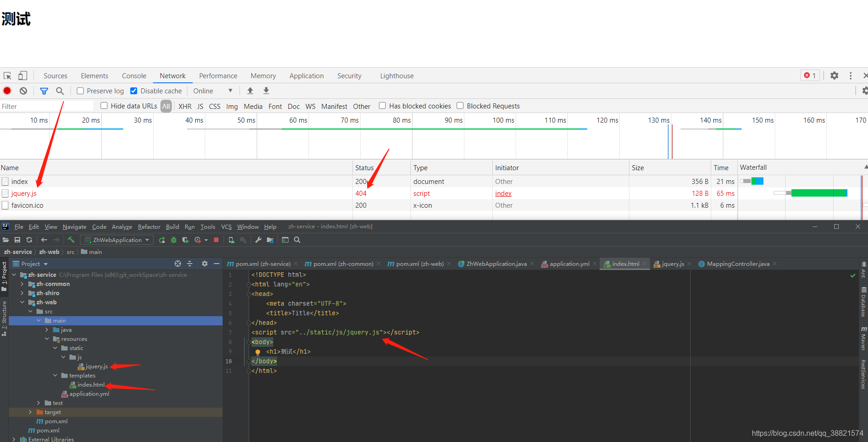Collapse the templates folder
Viewport: 868px width, 442px height.
tap(55, 376)
